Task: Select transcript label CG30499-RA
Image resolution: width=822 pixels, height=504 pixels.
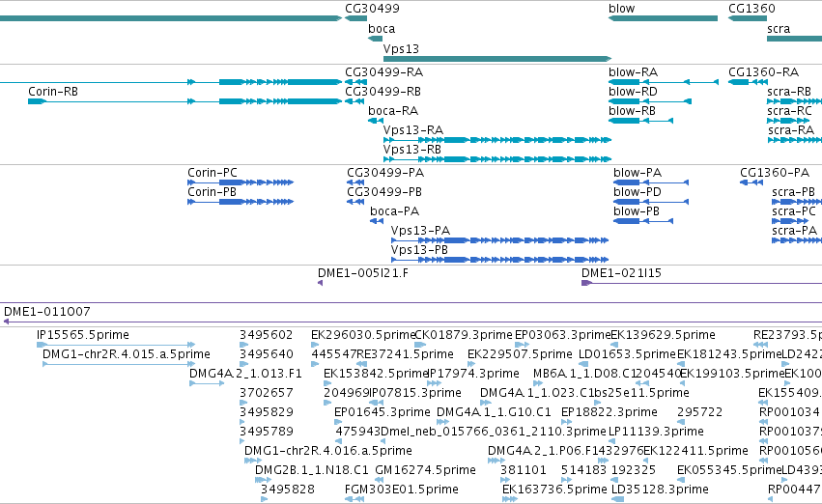Action: [x=383, y=72]
